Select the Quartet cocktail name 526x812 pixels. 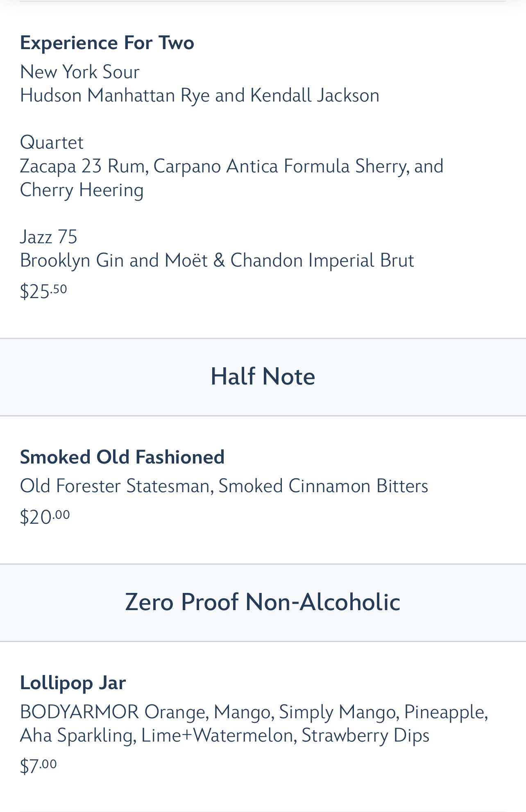tap(52, 142)
